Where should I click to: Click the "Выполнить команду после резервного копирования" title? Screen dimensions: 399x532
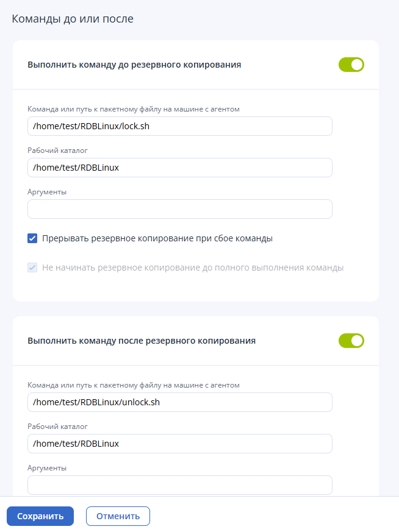click(x=142, y=341)
